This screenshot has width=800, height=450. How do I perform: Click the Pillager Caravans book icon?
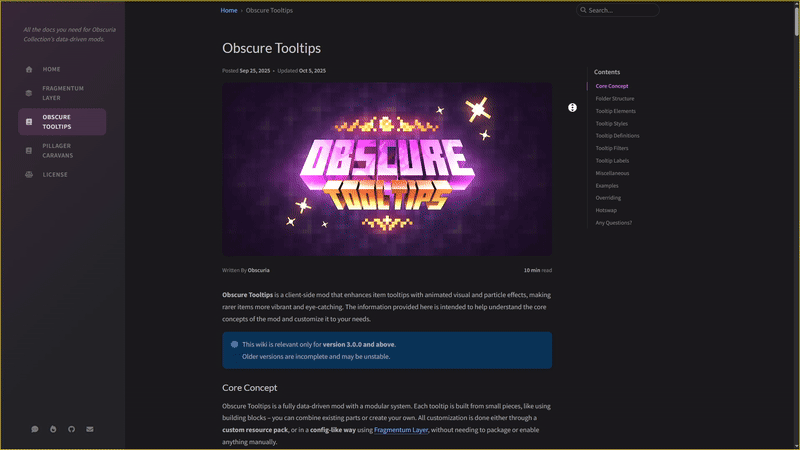(x=29, y=150)
